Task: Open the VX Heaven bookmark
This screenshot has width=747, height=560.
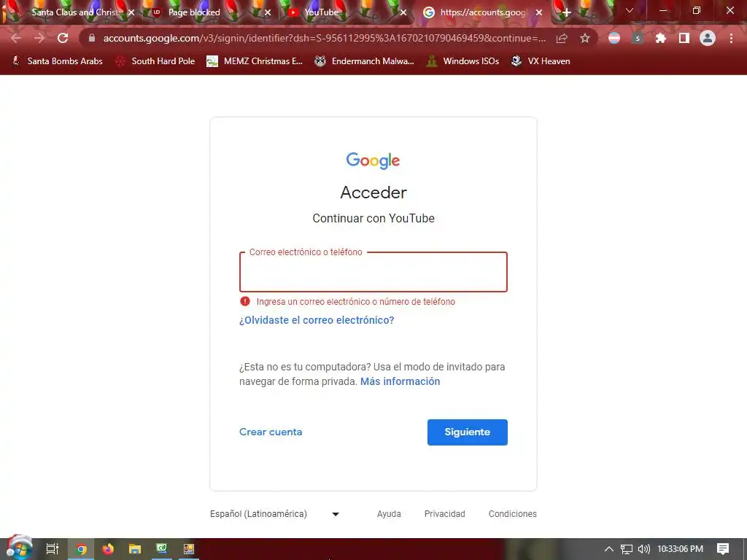Action: [x=541, y=61]
